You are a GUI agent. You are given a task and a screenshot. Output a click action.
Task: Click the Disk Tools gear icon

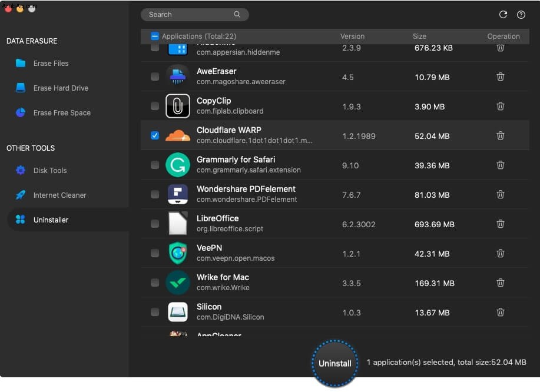pyautogui.click(x=21, y=170)
